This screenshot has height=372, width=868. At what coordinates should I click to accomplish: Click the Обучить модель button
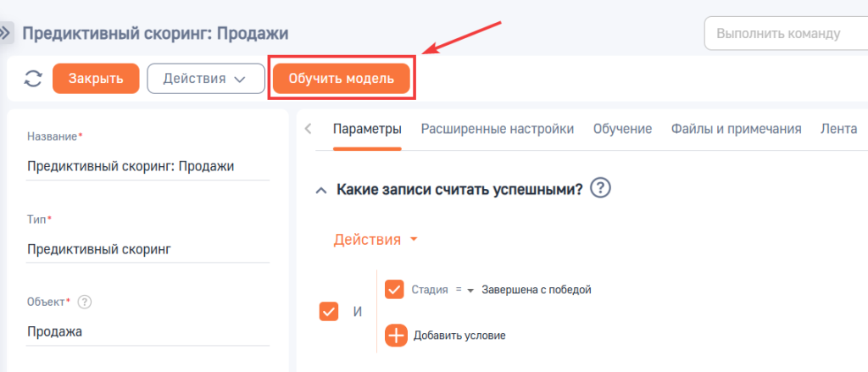(x=341, y=79)
